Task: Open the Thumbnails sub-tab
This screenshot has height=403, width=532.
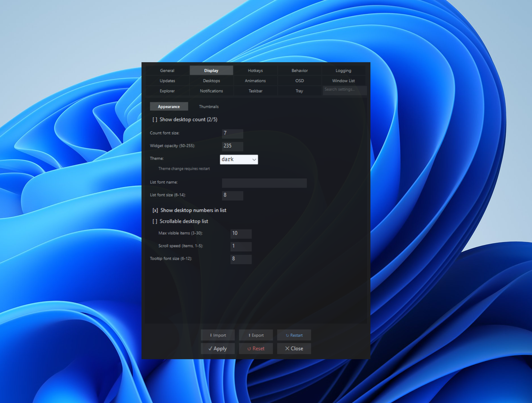Action: [209, 106]
